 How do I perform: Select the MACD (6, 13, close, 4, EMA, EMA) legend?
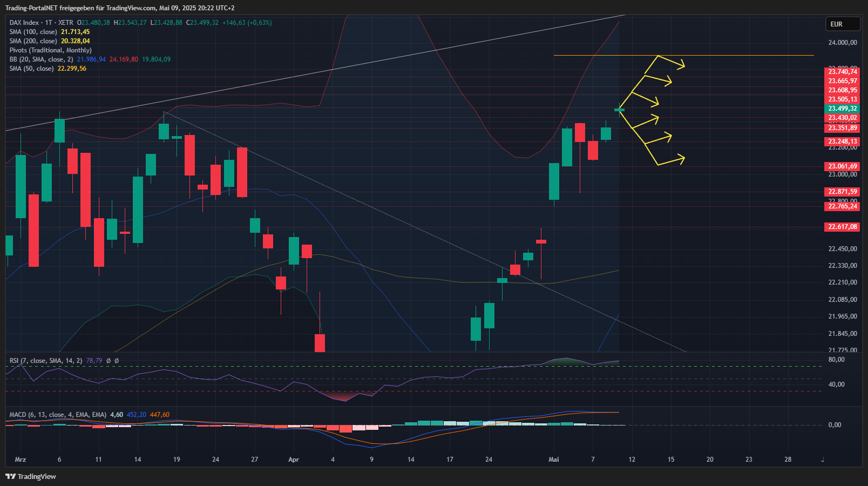coord(58,415)
